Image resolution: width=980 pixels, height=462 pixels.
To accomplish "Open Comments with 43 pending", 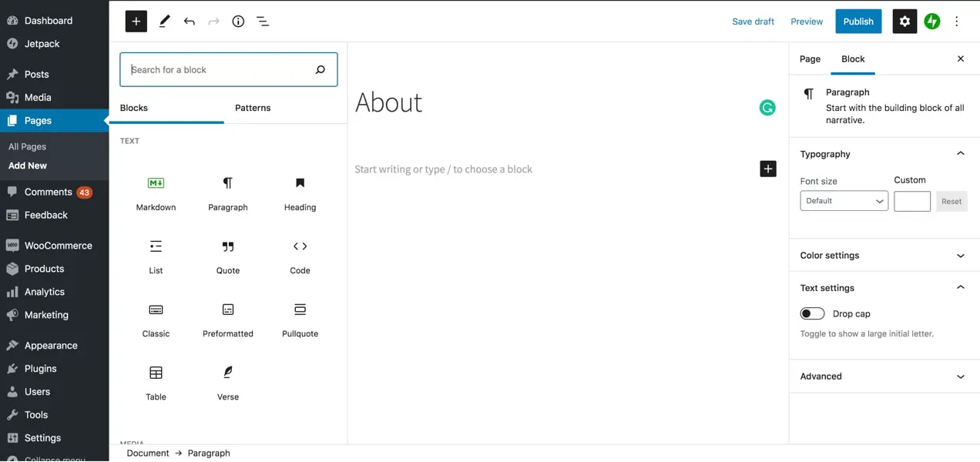I will click(54, 192).
